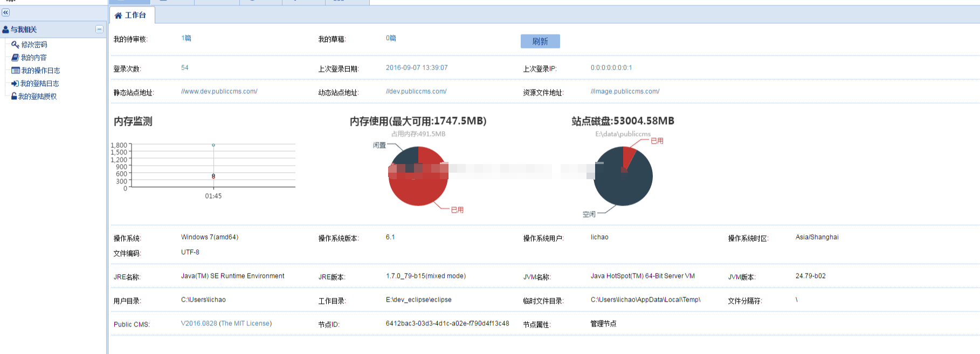Click the red 已用 slice of memory pie
The width and height of the screenshot is (980, 354).
click(418, 190)
